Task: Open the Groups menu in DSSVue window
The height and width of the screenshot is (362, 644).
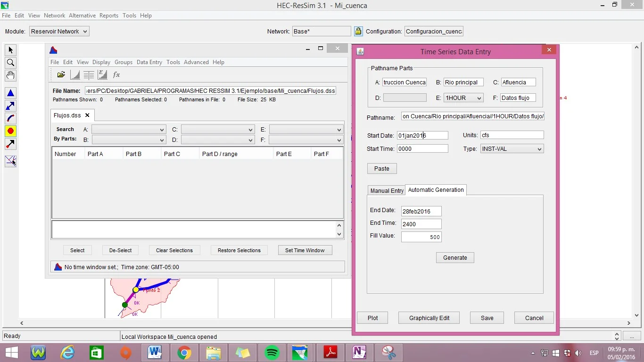Action: click(124, 62)
